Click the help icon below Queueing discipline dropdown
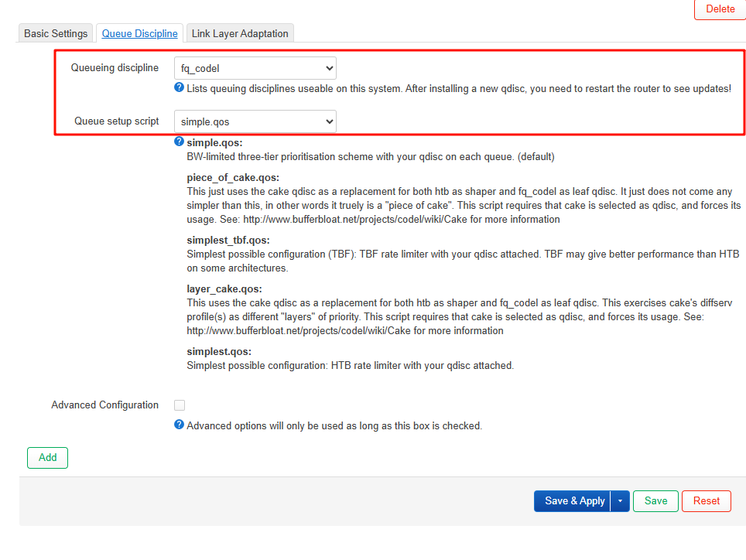The height and width of the screenshot is (560, 746). tap(179, 88)
